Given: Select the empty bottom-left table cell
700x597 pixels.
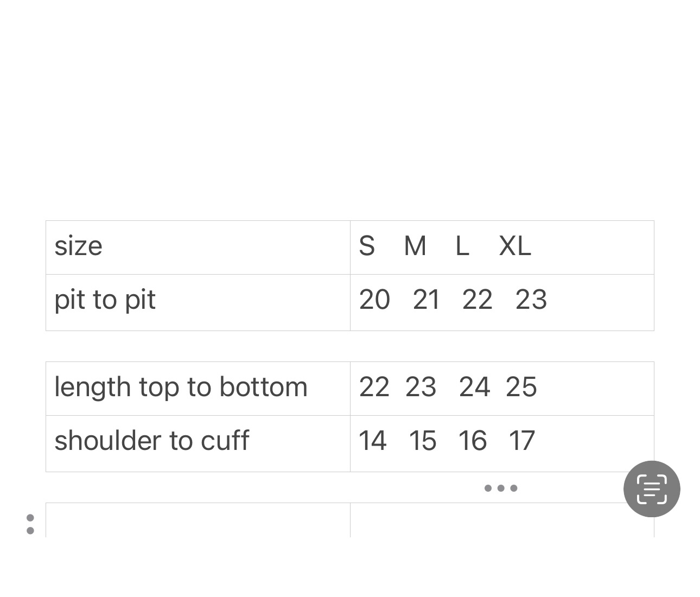Looking at the screenshot, I should 198,520.
